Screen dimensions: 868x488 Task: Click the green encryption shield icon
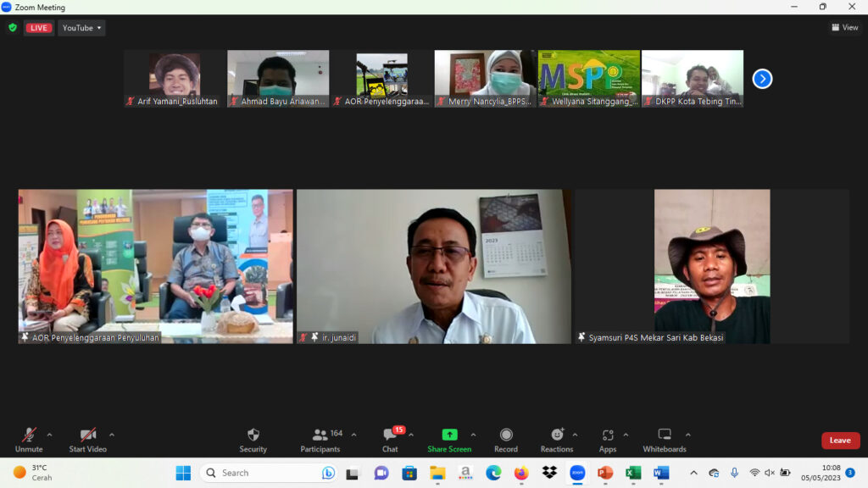(x=13, y=28)
